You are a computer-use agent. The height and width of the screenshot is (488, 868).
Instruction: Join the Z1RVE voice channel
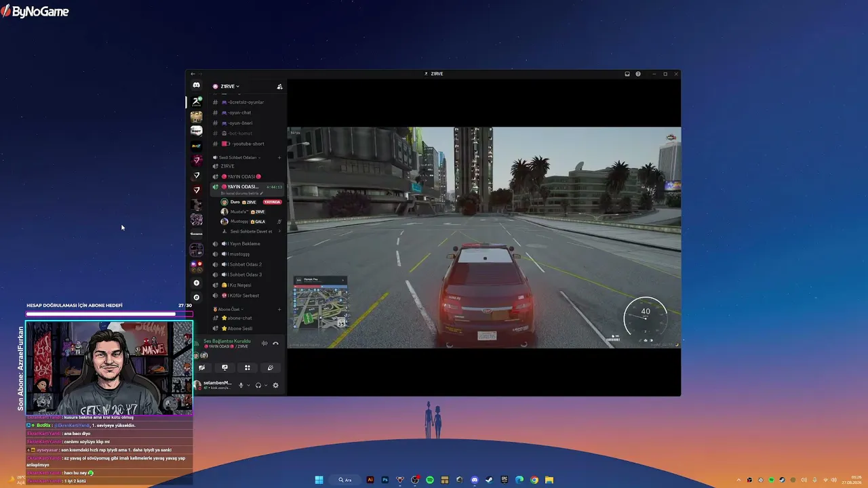pyautogui.click(x=248, y=166)
